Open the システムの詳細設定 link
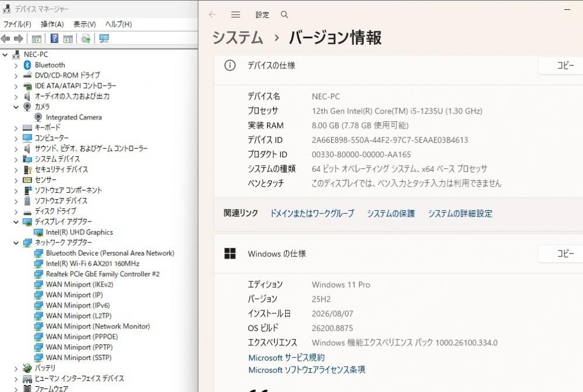Screen dimensions: 583x392 (460, 213)
